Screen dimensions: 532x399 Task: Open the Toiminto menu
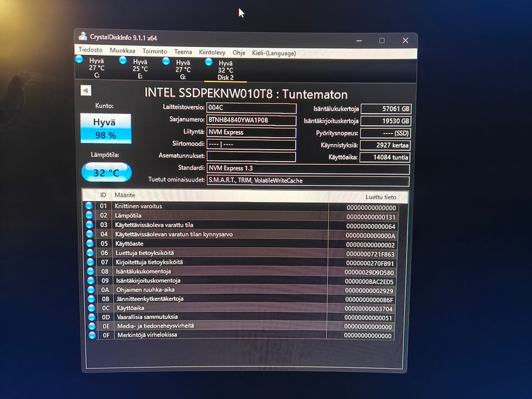155,51
